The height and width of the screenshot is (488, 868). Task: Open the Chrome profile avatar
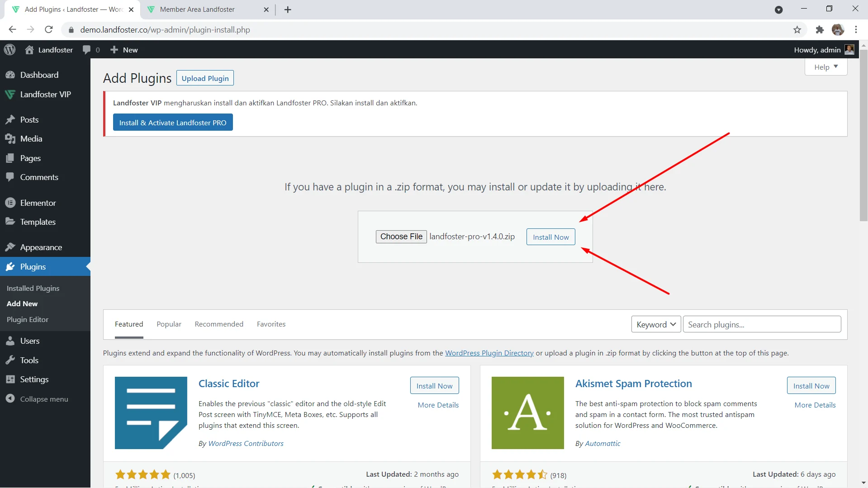(838, 30)
